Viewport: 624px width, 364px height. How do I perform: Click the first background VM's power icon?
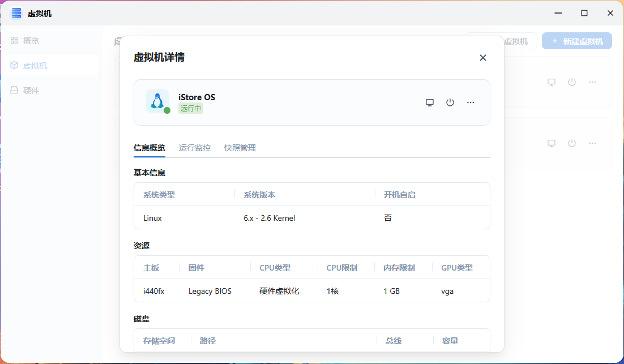pyautogui.click(x=572, y=82)
